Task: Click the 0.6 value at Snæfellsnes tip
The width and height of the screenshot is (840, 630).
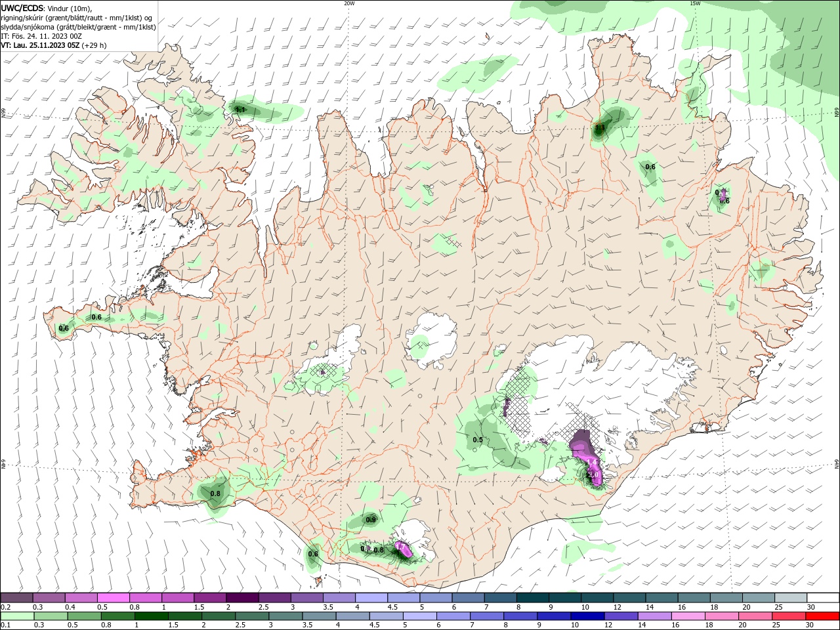Action: pyautogui.click(x=64, y=328)
